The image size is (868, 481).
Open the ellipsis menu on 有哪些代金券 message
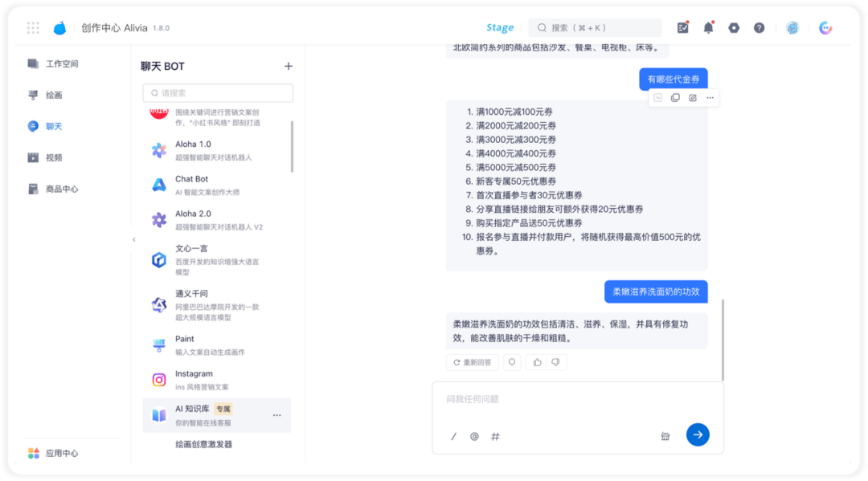coord(710,98)
